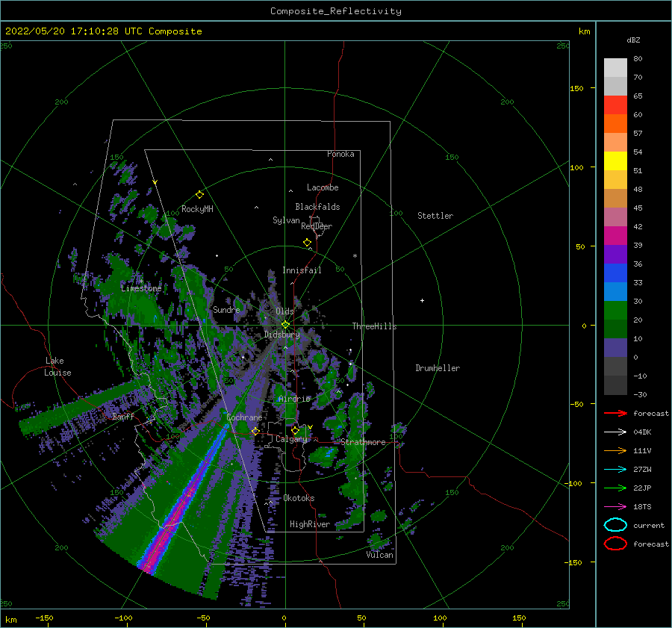Click the Banff label
Image resolution: width=672 pixels, height=628 pixels.
coord(123,416)
